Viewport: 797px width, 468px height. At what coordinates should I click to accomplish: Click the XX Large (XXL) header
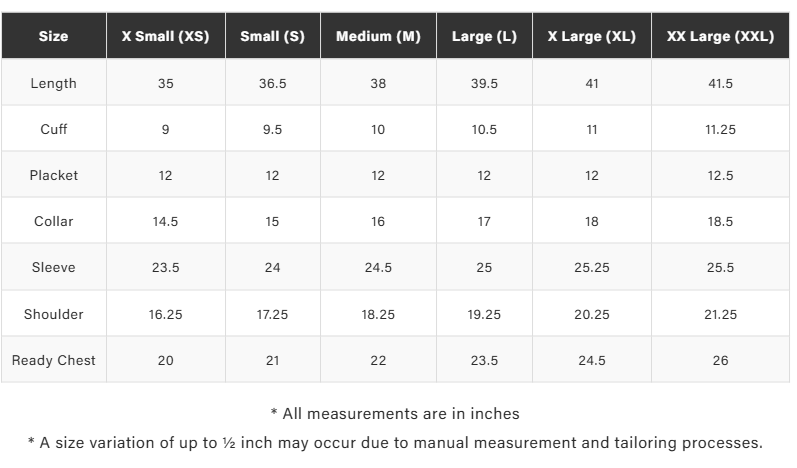[x=720, y=36]
